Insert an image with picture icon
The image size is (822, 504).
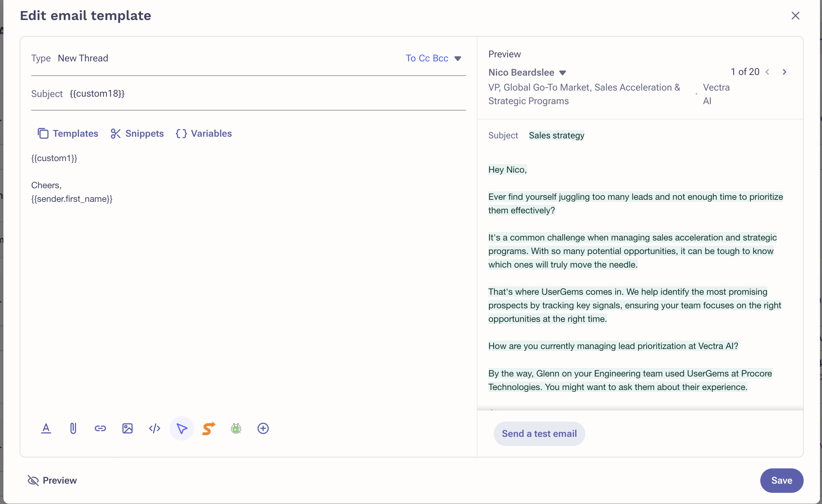pos(128,428)
